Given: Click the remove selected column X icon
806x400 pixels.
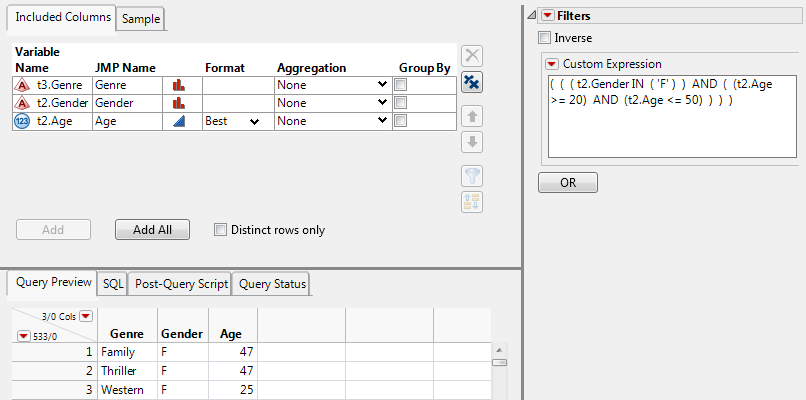Looking at the screenshot, I should 472,56.
